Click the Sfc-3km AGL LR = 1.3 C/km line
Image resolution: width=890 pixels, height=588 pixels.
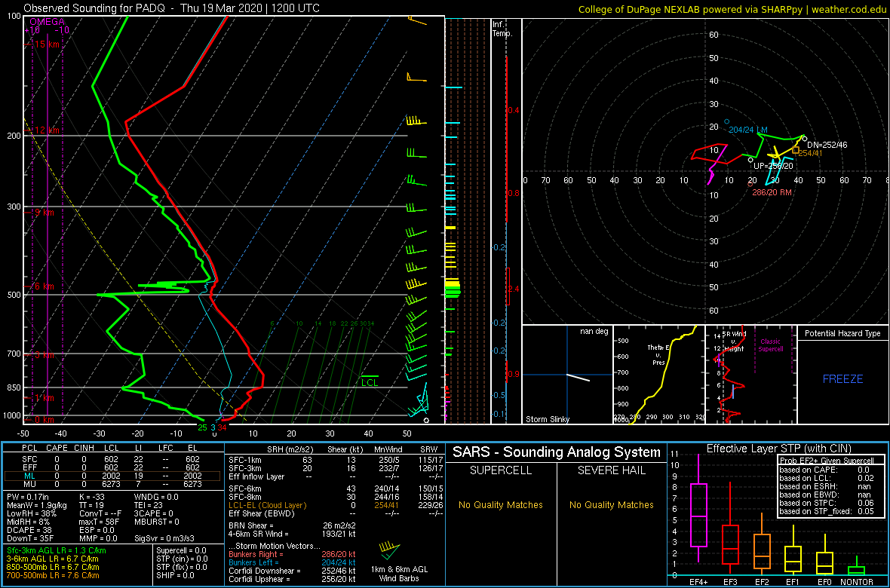tap(57, 550)
